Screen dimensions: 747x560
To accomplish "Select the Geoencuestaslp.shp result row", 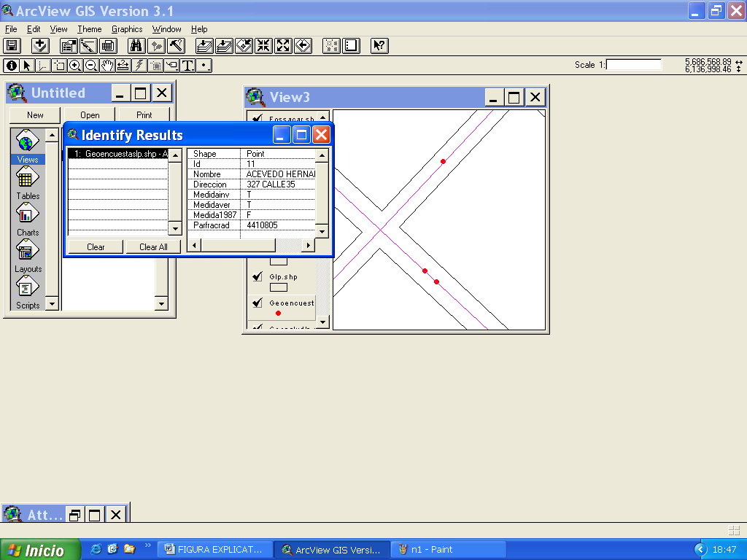I will pos(119,154).
